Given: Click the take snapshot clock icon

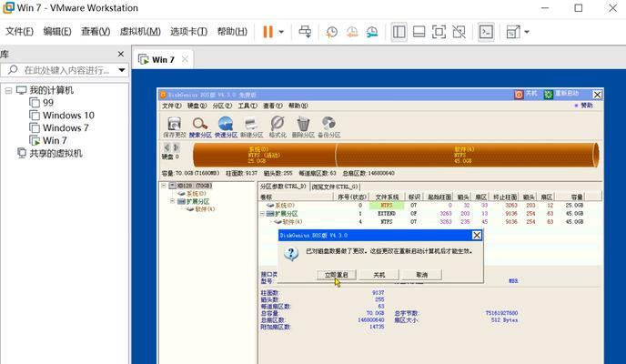Looking at the screenshot, I should point(331,32).
